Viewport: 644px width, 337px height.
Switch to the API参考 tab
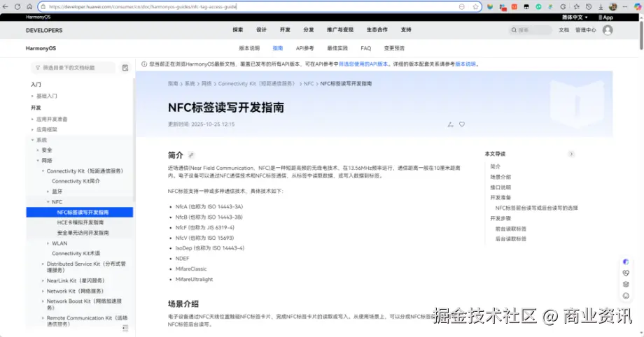tap(304, 48)
